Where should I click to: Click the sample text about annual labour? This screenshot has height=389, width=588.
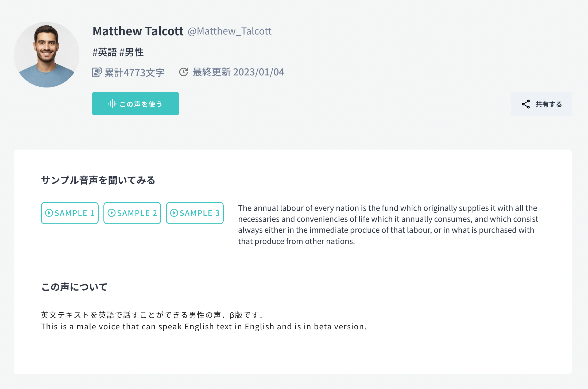coord(388,224)
